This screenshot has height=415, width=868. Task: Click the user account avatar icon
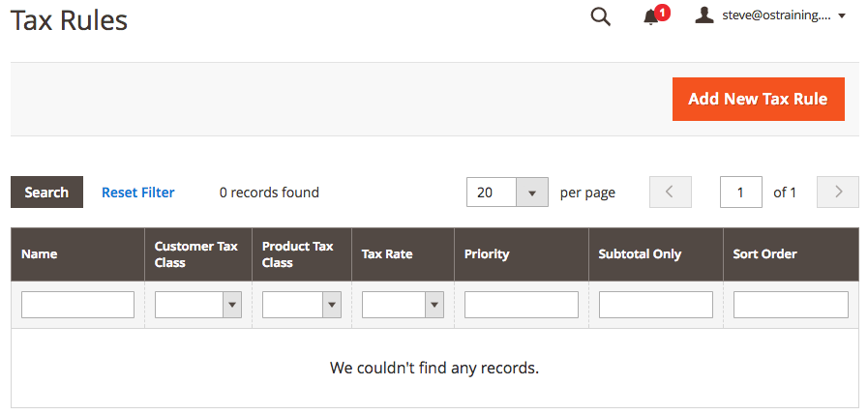pyautogui.click(x=704, y=15)
